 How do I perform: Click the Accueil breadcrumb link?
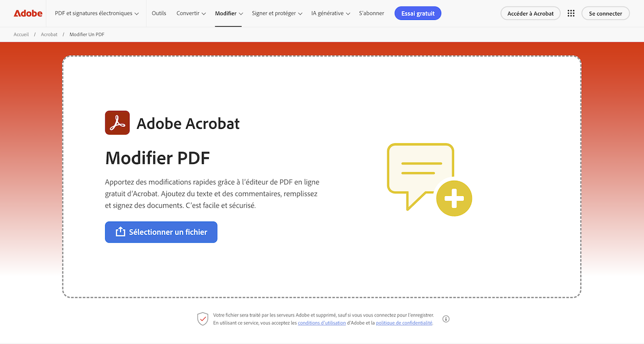(x=21, y=34)
